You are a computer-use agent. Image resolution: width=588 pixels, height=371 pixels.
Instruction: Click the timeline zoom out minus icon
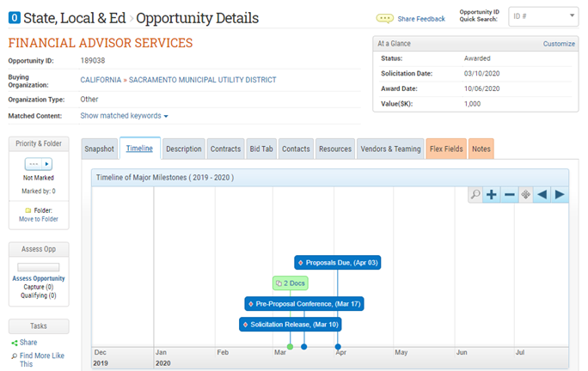point(509,194)
